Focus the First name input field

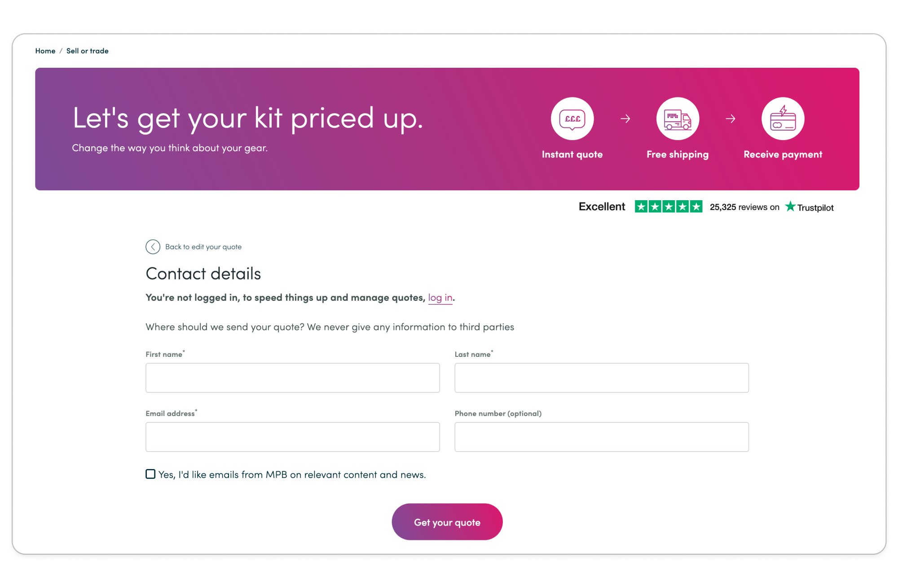click(292, 378)
